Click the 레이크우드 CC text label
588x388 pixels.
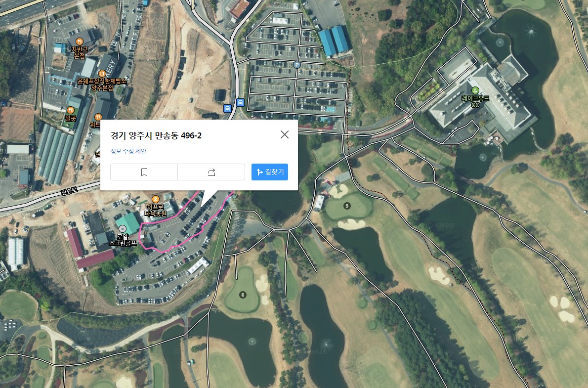(x=475, y=101)
